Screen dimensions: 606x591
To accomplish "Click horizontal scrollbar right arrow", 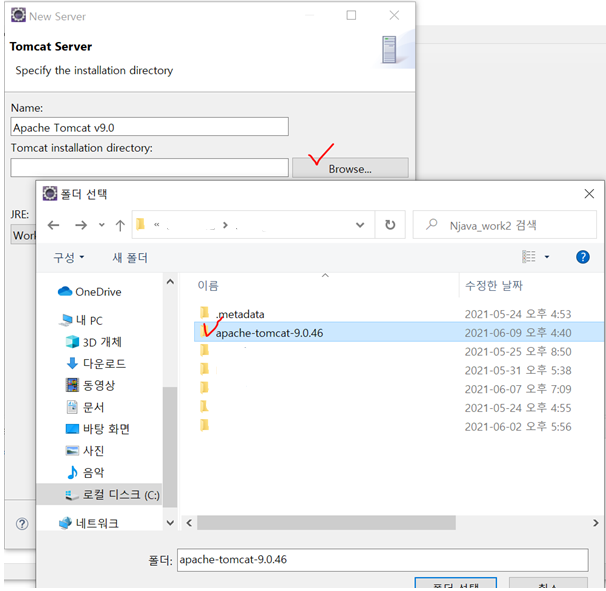I will click(x=596, y=523).
